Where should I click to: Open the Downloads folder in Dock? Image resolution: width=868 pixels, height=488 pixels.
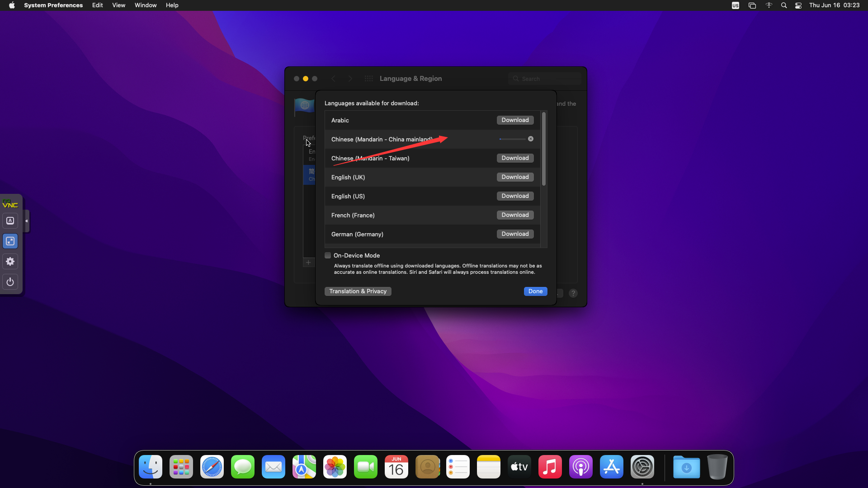pyautogui.click(x=687, y=467)
